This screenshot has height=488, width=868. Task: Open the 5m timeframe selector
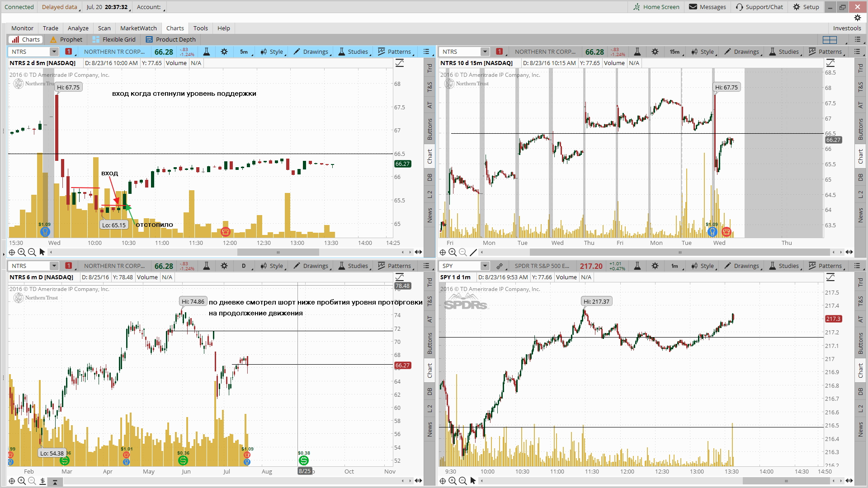point(244,52)
